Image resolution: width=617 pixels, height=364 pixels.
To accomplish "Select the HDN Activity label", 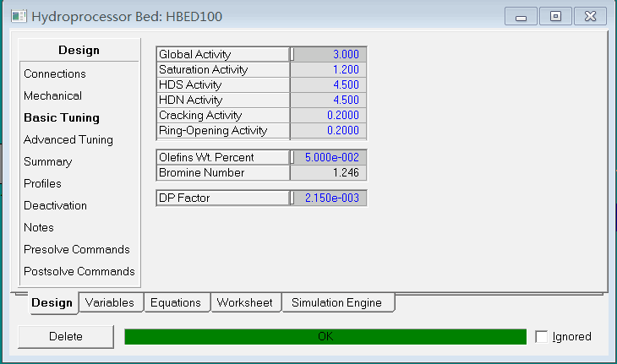I will coord(223,101).
